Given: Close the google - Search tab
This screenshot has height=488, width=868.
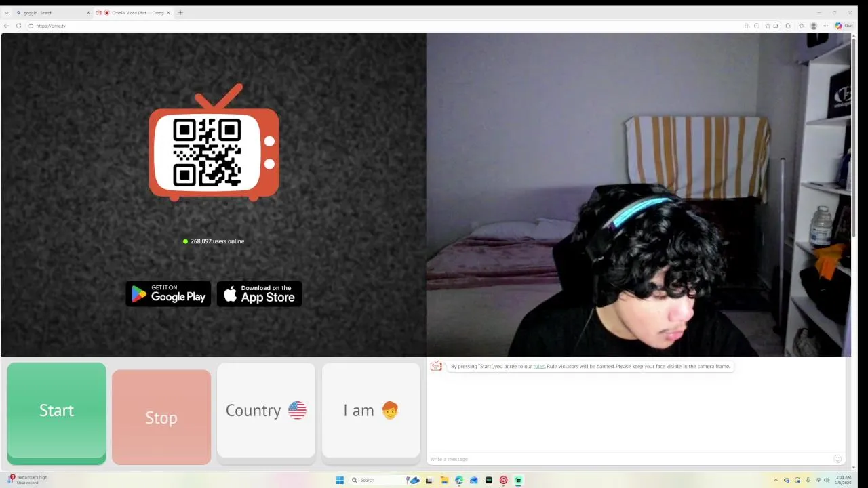Looking at the screenshot, I should (87, 12).
